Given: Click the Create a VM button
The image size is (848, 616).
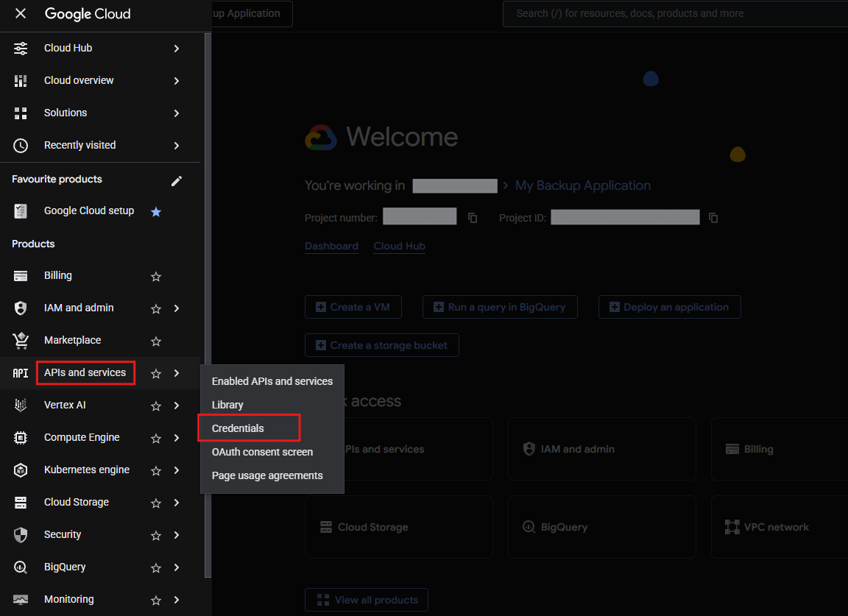Looking at the screenshot, I should pyautogui.click(x=353, y=307).
